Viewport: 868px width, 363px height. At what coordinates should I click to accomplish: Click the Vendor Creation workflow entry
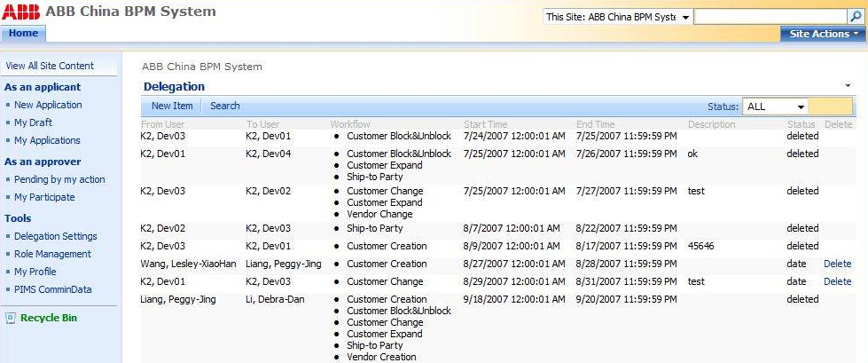(381, 357)
